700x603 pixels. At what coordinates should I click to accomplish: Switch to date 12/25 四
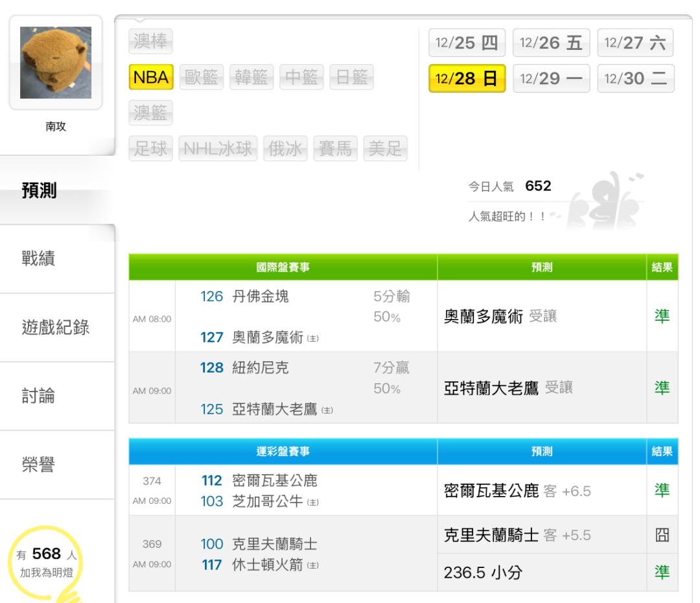coord(467,43)
